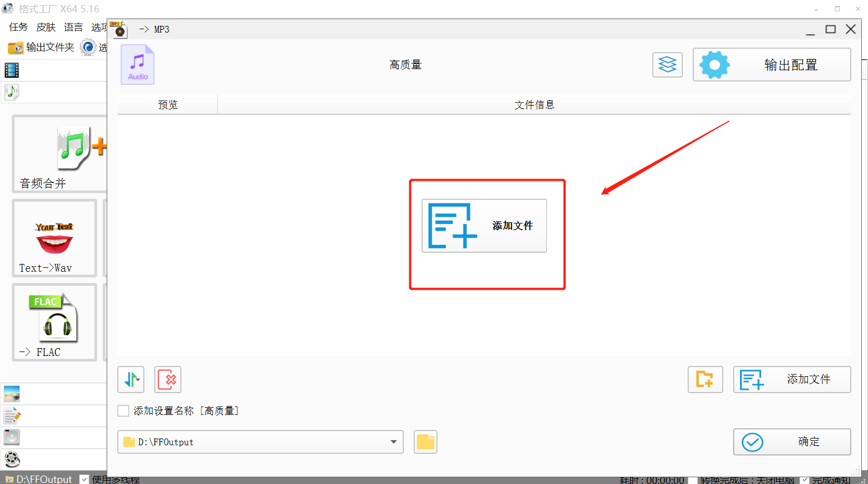Open the 语言 menu
Viewport: 868px width, 484px height.
[73, 27]
